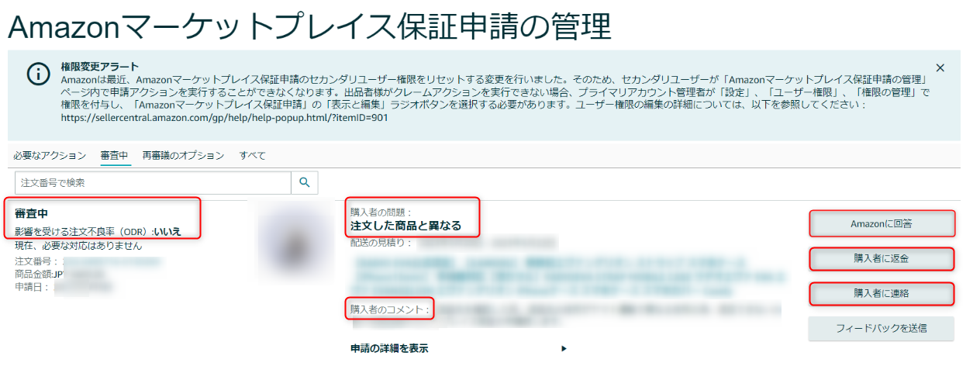Screen dimensions: 980x373
Task: Click the Amazonに回答 button
Action: pyautogui.click(x=882, y=223)
